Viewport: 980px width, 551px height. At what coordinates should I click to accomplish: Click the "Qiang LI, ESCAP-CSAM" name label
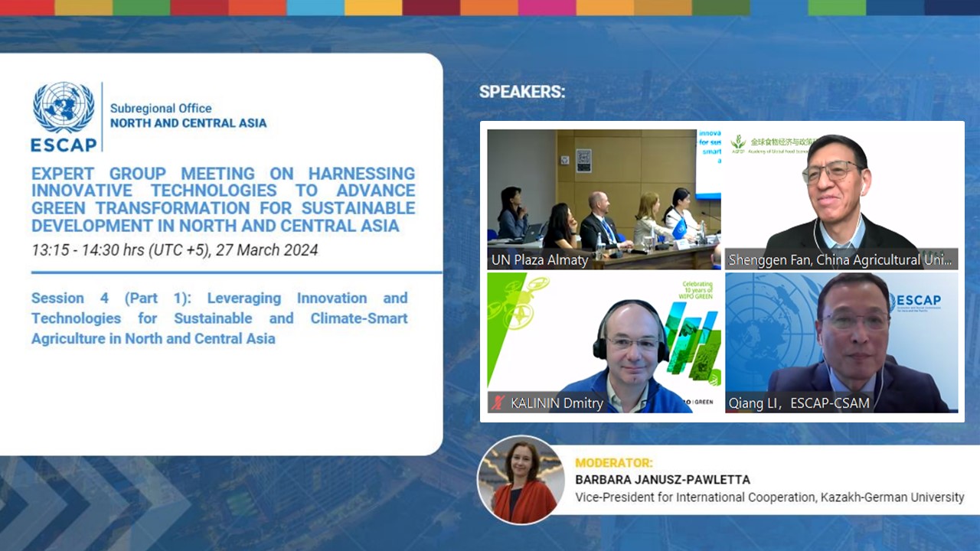pos(799,403)
